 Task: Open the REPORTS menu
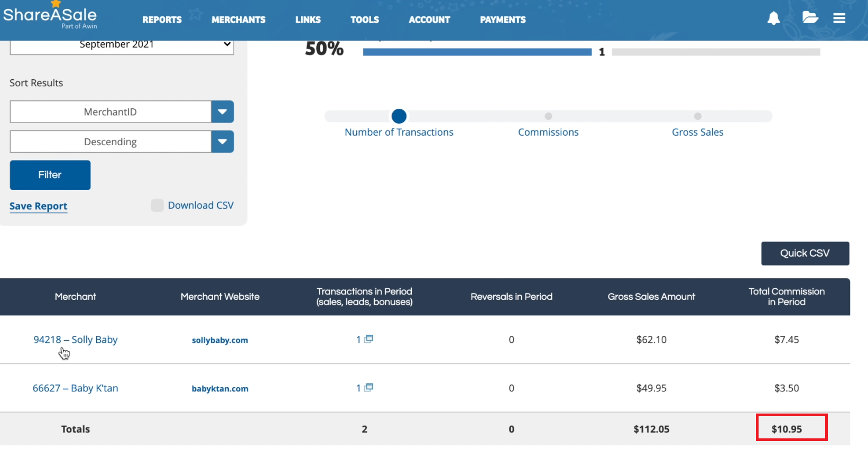(x=162, y=20)
